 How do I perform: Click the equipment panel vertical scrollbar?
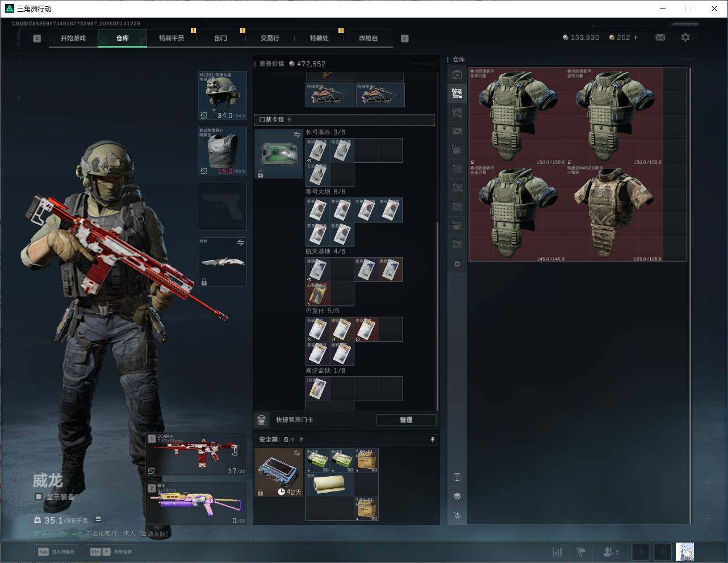point(437,315)
